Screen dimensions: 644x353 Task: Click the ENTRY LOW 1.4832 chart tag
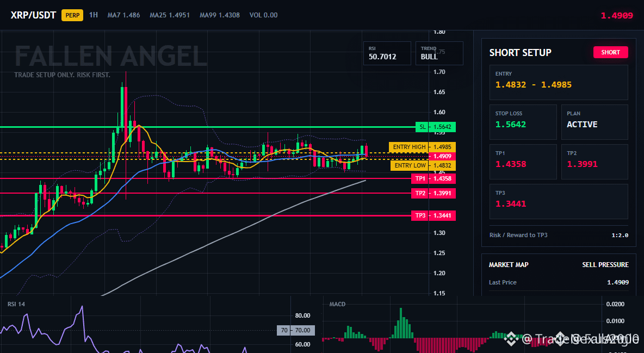click(423, 165)
